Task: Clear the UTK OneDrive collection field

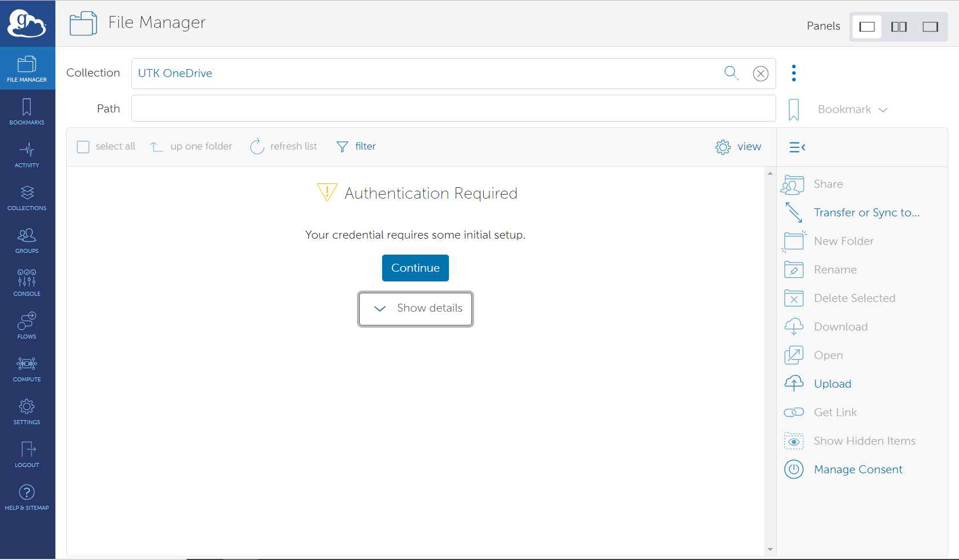Action: click(x=760, y=74)
